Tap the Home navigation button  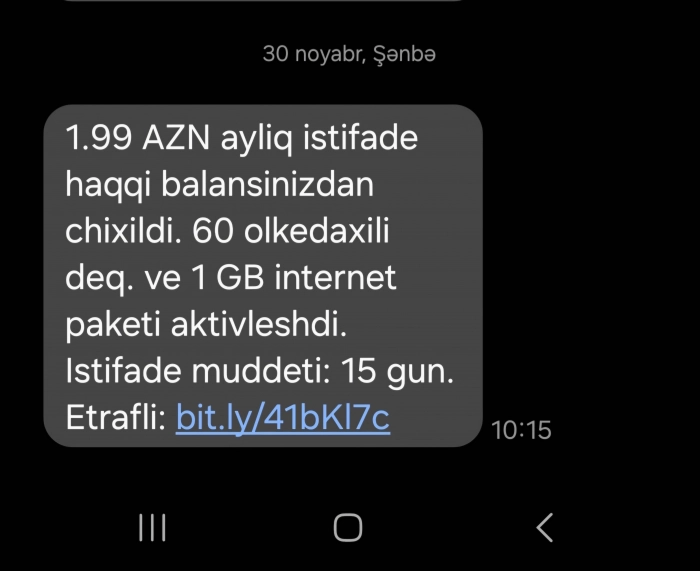[348, 528]
